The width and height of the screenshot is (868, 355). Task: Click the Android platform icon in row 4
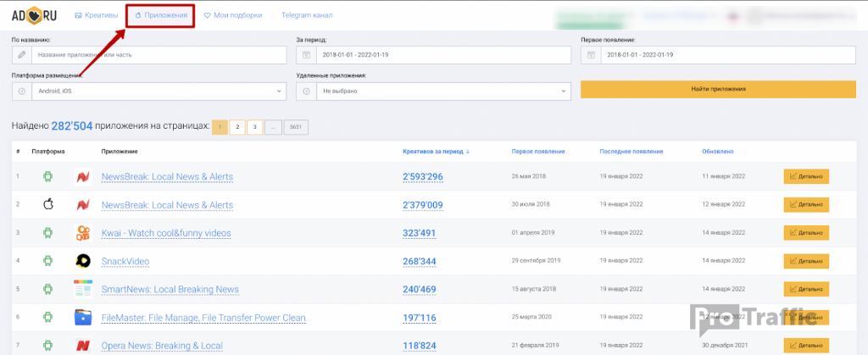pyautogui.click(x=48, y=261)
